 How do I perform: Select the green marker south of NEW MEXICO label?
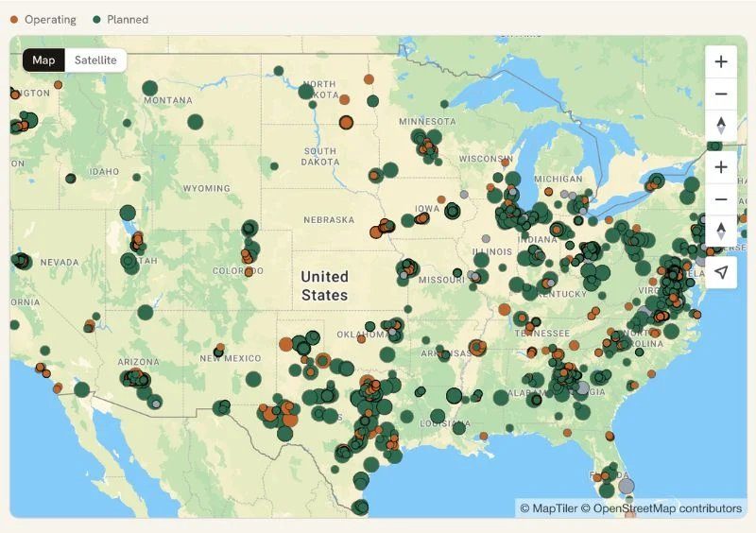(x=253, y=379)
